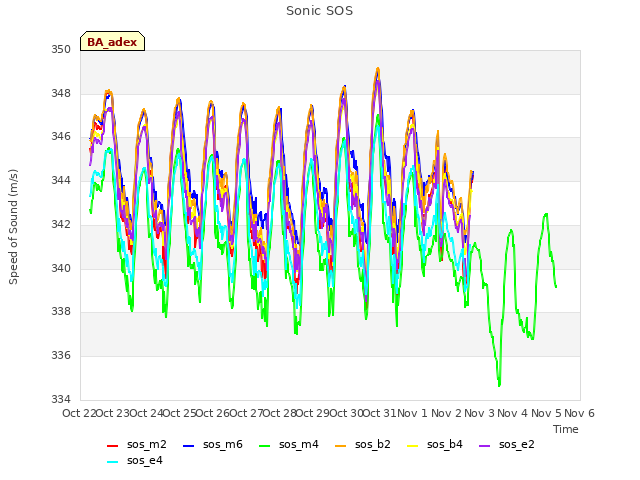Viewport: 640px width, 480px height.
Task: Click the 340 y-axis tick label
Action: [61, 268]
